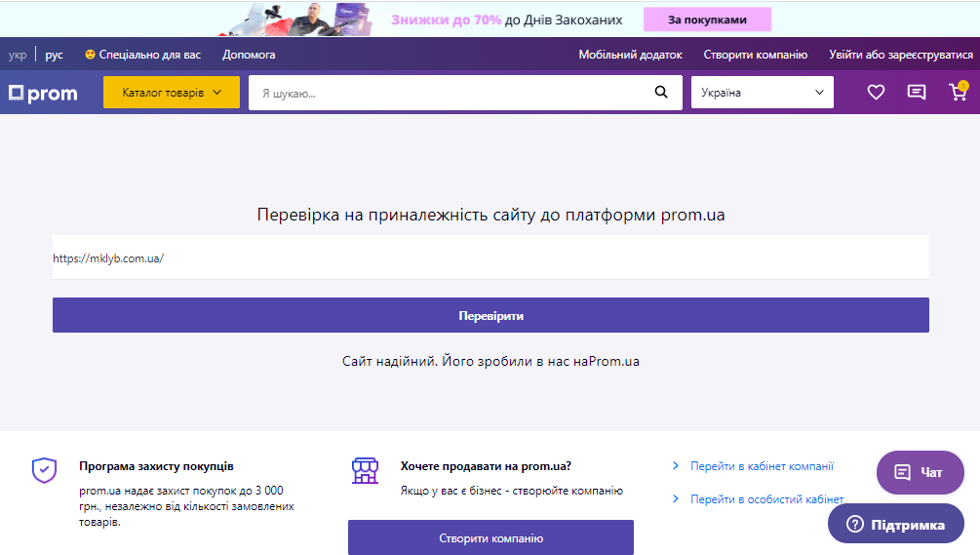This screenshot has height=555, width=980.
Task: Click the buyer protection shield icon
Action: click(45, 470)
